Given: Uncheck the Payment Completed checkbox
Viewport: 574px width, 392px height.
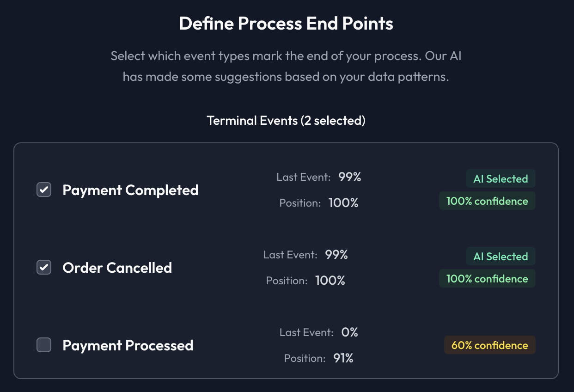Looking at the screenshot, I should 44,190.
